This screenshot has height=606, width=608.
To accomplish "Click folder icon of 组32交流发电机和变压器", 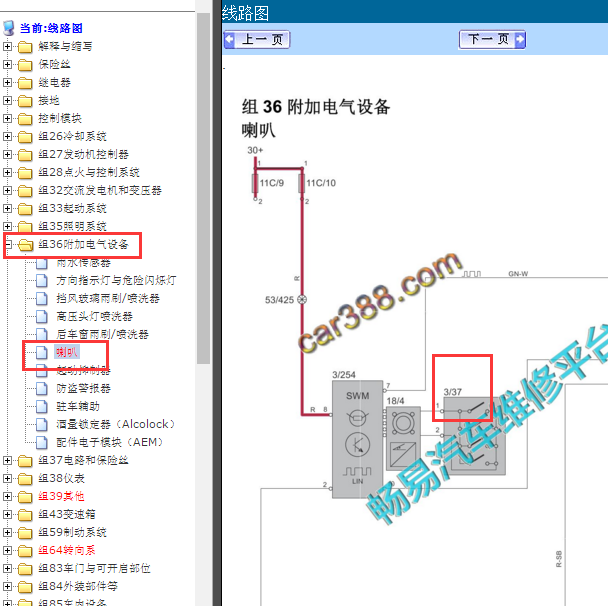I will (25, 191).
